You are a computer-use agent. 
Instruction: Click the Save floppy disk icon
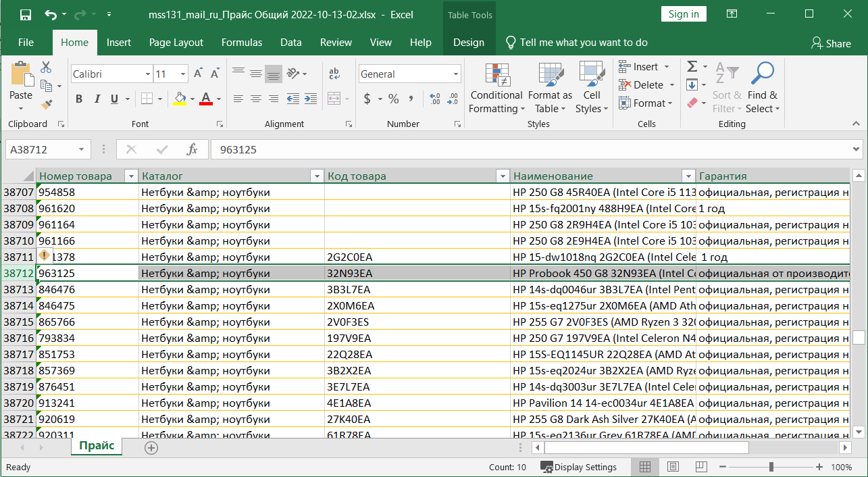tap(25, 14)
